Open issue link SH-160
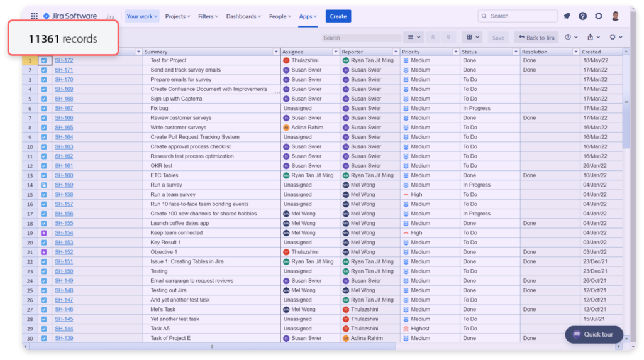Viewport: 644px width, 360px height. tap(64, 175)
